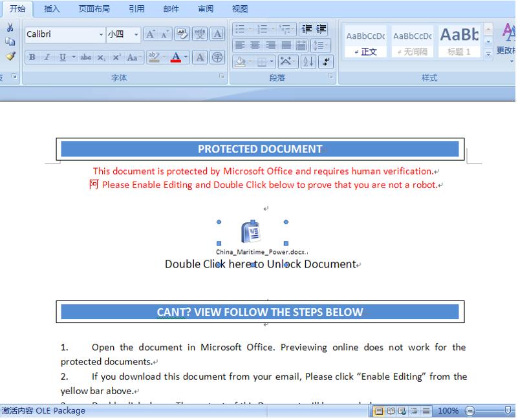
Task: Increase paragraph indent
Action: tap(321, 29)
